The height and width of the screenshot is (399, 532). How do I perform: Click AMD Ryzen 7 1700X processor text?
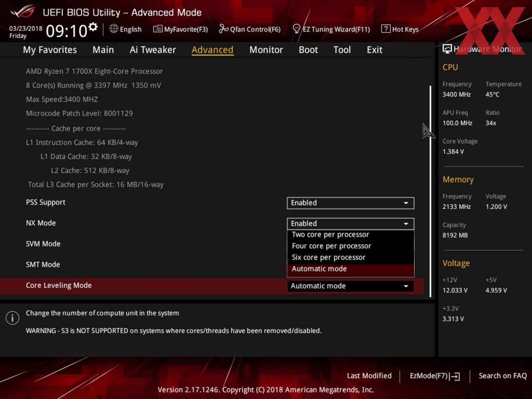tap(94, 71)
